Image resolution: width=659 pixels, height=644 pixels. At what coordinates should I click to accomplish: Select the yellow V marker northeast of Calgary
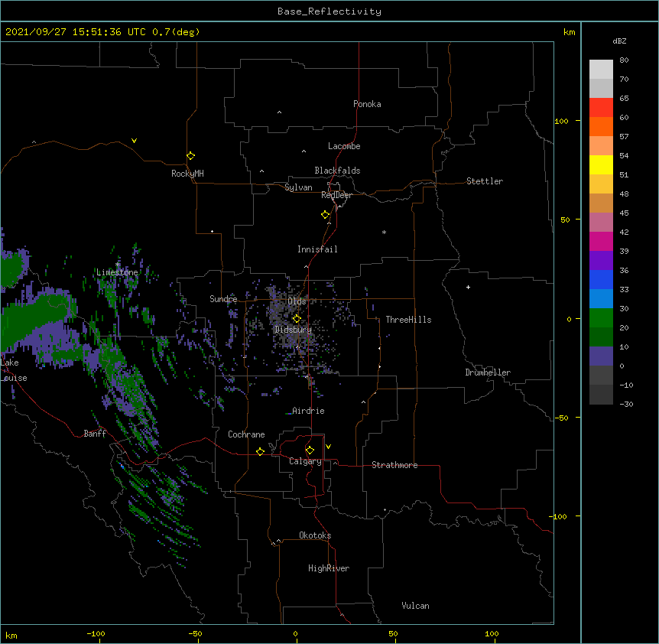pos(328,447)
